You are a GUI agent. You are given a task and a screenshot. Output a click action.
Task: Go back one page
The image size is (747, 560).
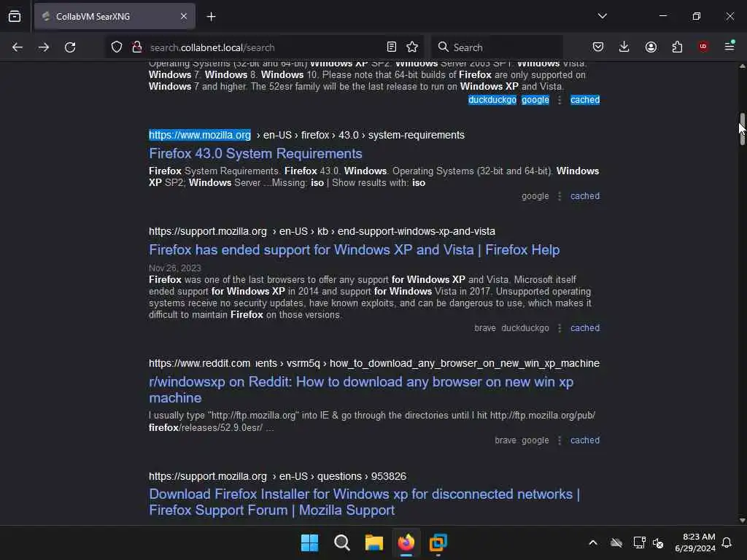point(18,47)
